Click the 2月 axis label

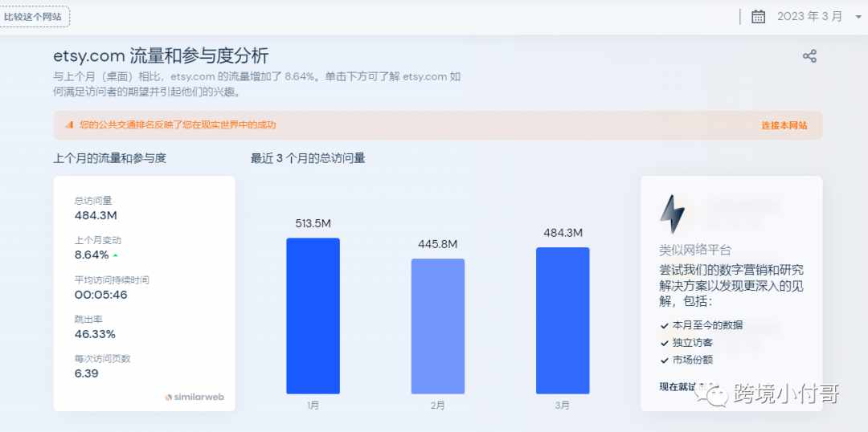(x=437, y=406)
